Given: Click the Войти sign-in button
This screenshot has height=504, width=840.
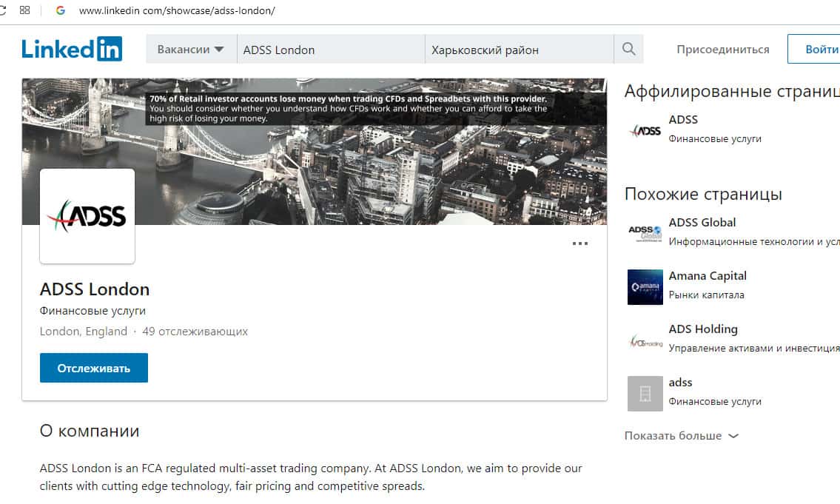Looking at the screenshot, I should pos(814,50).
